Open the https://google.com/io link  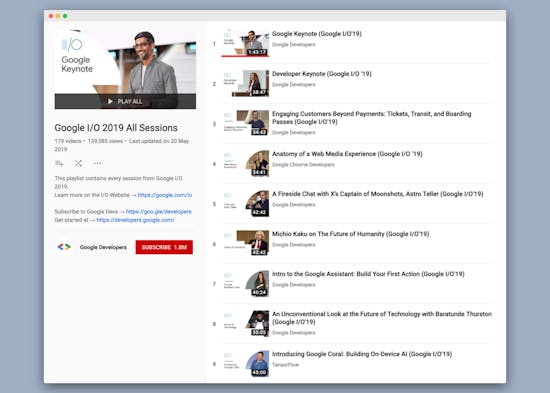coord(165,195)
